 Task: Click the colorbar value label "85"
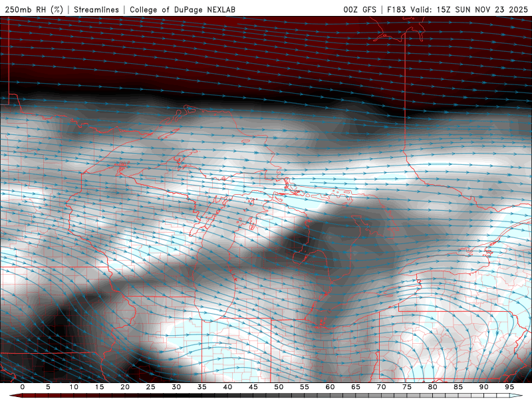458,387
